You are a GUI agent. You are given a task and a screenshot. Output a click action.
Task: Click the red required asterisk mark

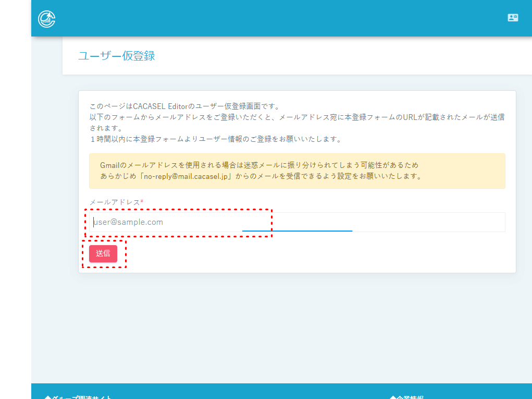pyautogui.click(x=142, y=202)
